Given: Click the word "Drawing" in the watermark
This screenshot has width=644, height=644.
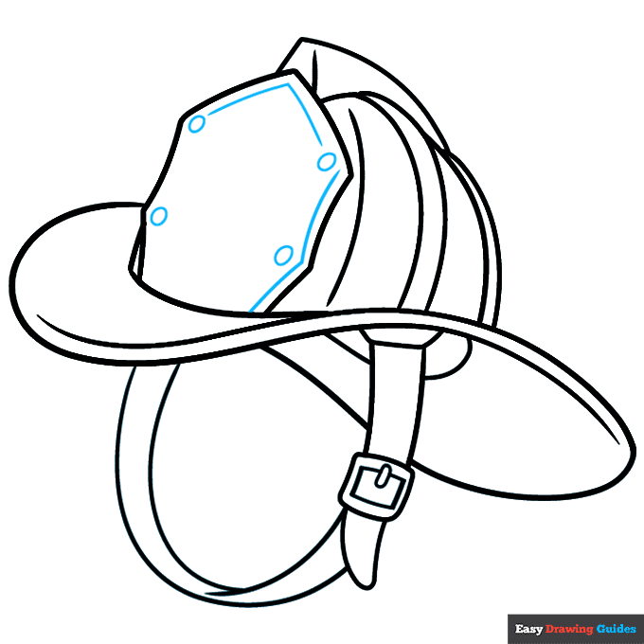Looking at the screenshot, I should click(569, 629).
